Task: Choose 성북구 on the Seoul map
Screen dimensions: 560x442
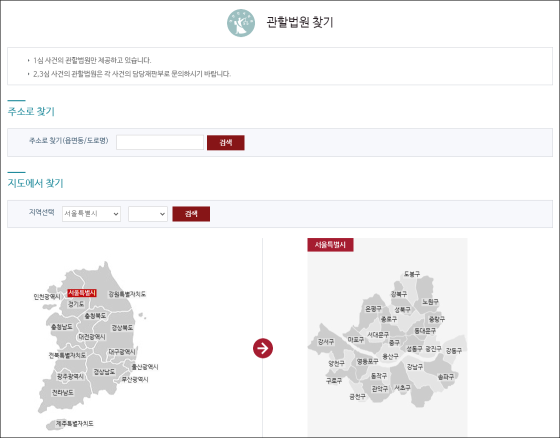Action: (x=402, y=310)
